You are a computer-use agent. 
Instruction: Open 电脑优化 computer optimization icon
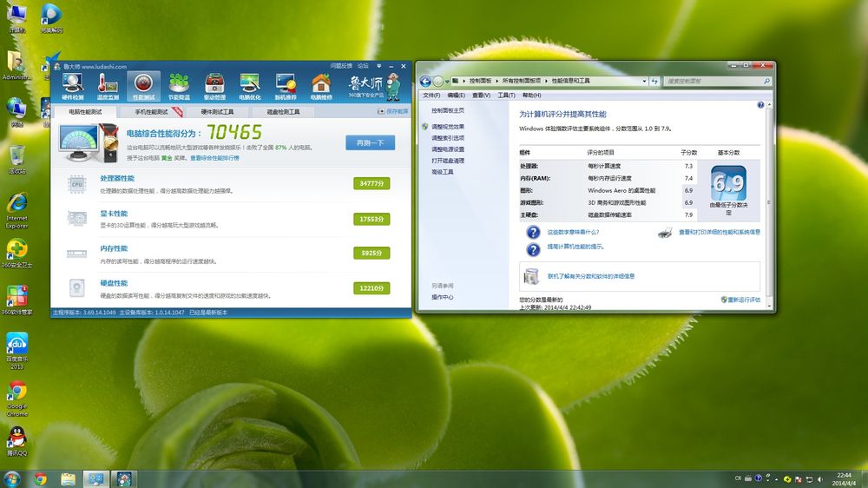[250, 87]
